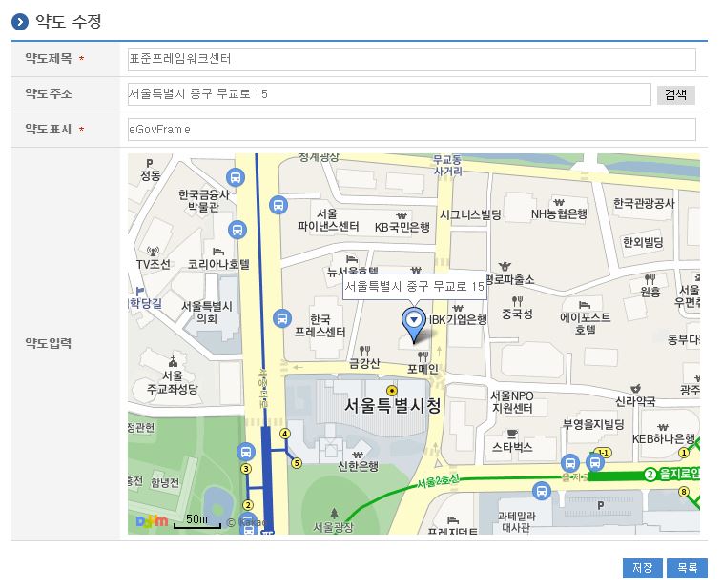Click the blue location marker pin
722x588 pixels.
pyautogui.click(x=413, y=324)
